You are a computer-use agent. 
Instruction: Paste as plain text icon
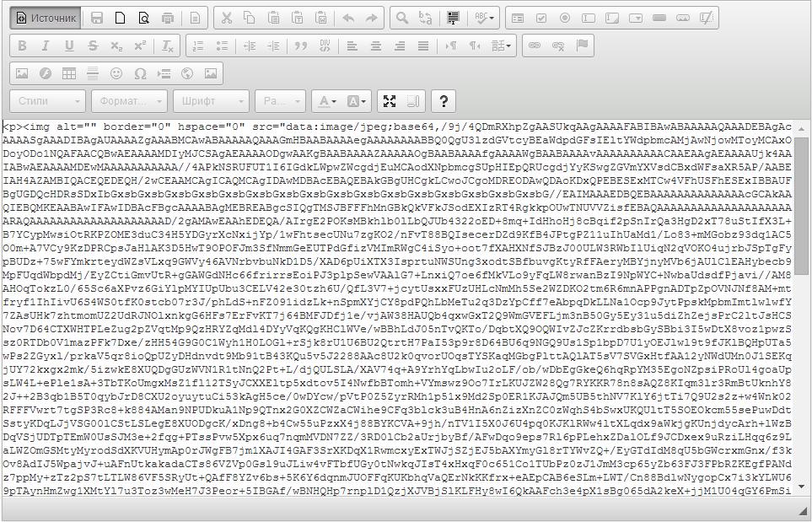click(298, 18)
